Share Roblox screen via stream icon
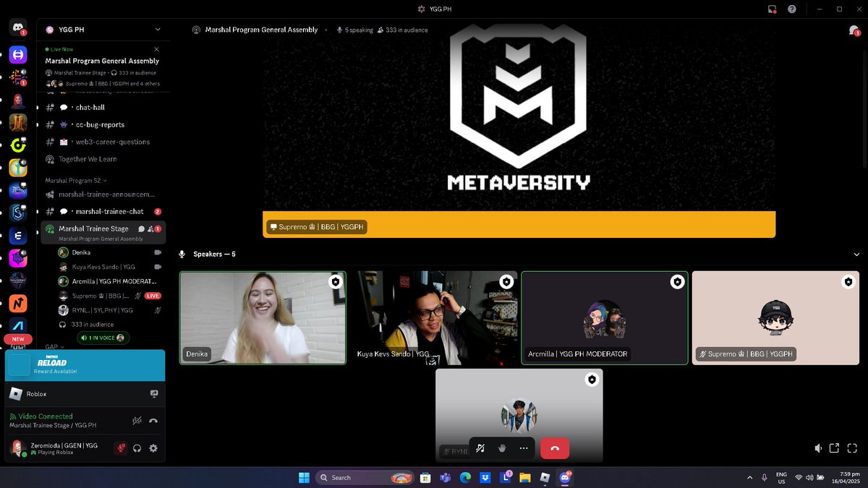Screen dimensions: 868x488 [x=154, y=394]
